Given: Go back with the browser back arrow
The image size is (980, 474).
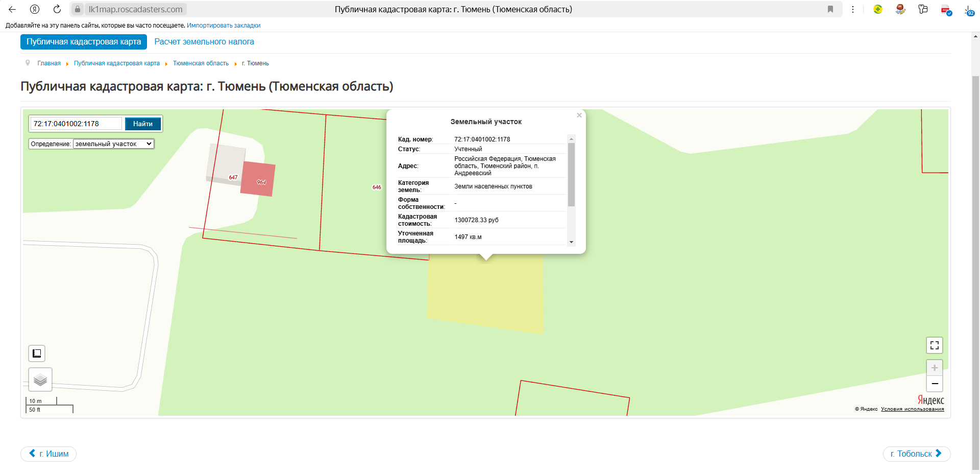Looking at the screenshot, I should [12, 9].
